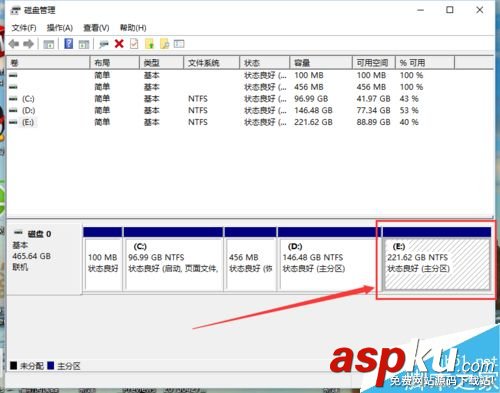Select the (D:) volume in the list

pyautogui.click(x=28, y=111)
